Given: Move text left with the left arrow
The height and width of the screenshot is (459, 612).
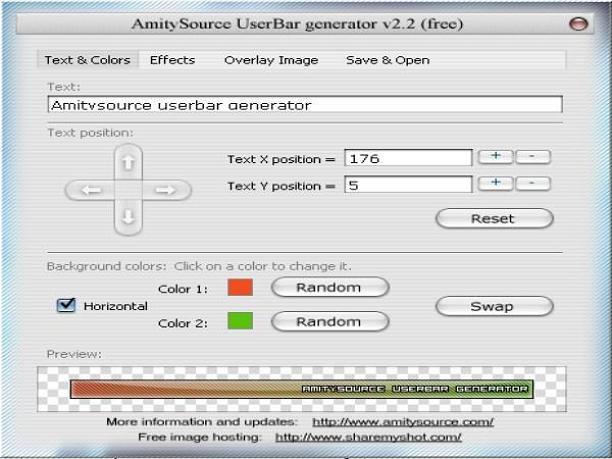Looking at the screenshot, I should pyautogui.click(x=90, y=190).
